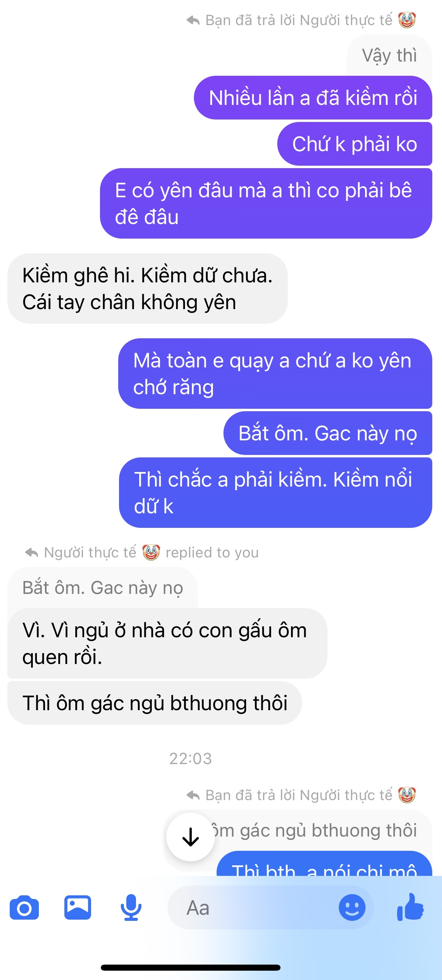
Task: Tap the microphone voice message icon
Action: [131, 907]
